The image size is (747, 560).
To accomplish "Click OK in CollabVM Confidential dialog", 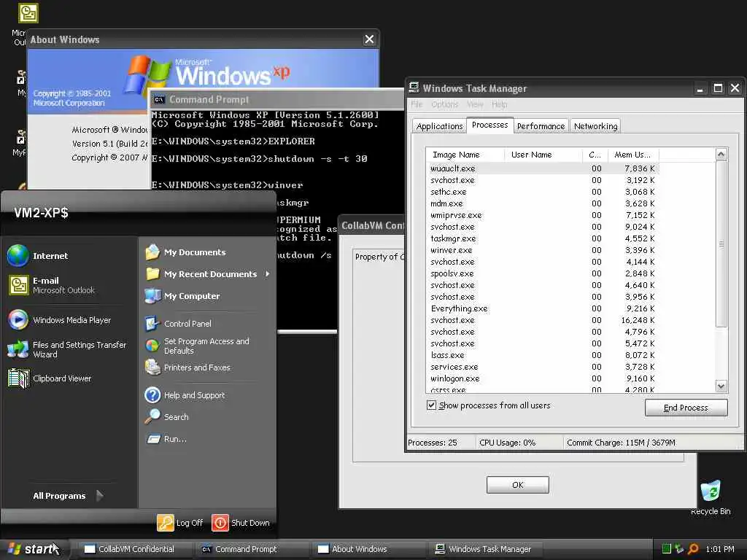I will [517, 485].
